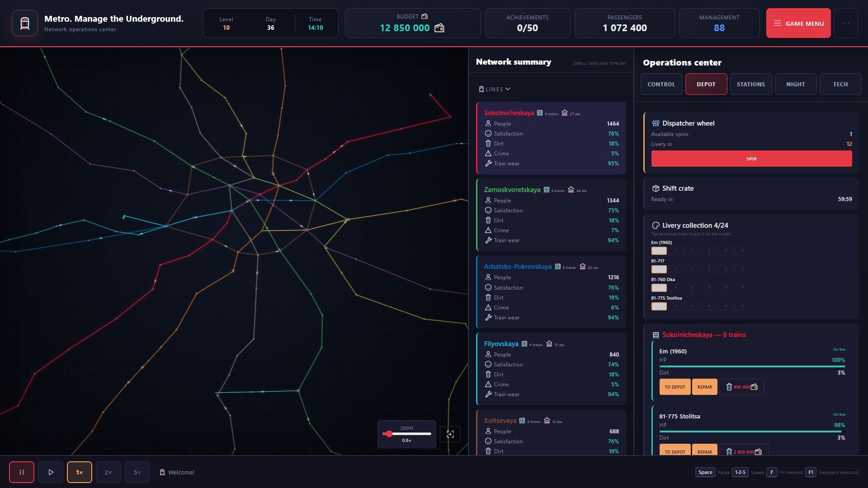Click the fit network icon
Viewport: 868px width, 488px height.
click(x=450, y=434)
